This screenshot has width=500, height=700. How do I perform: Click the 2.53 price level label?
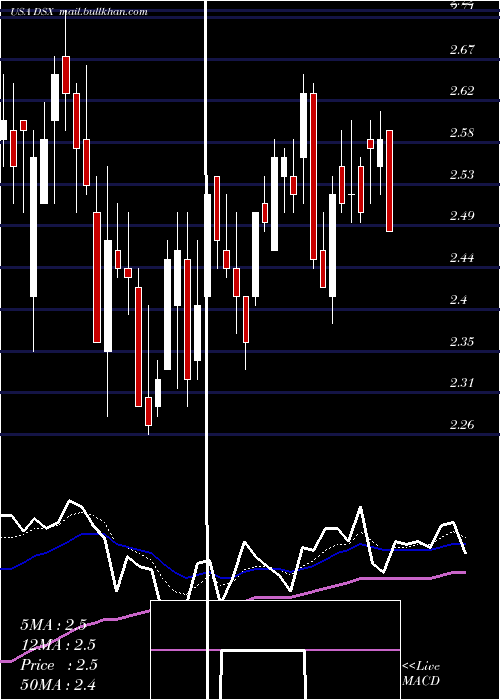[462, 174]
